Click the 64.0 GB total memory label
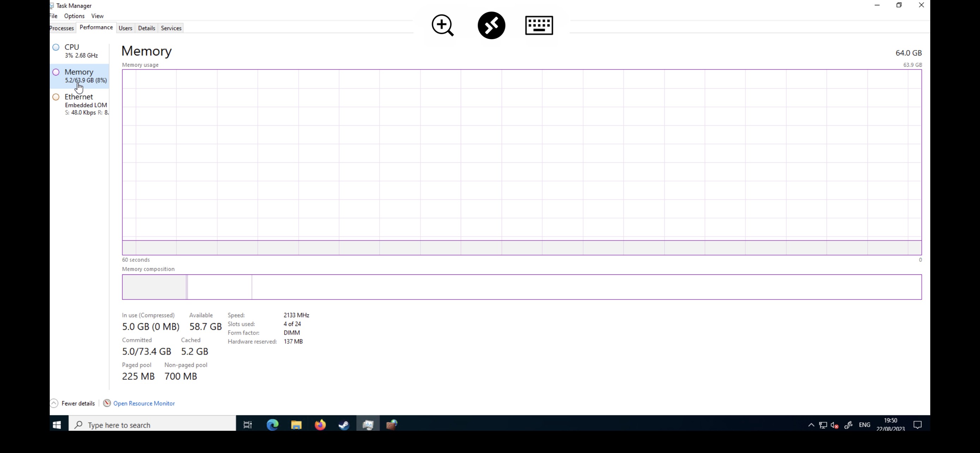 pyautogui.click(x=908, y=53)
